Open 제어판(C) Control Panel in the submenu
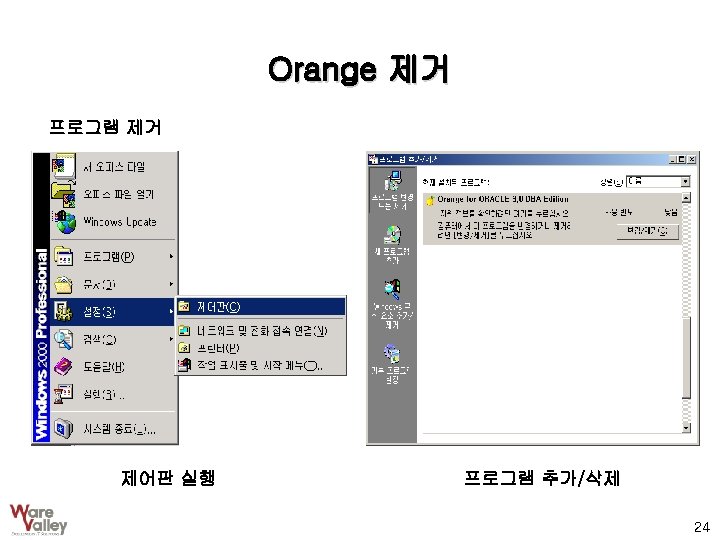The image size is (720, 540). 261,306
